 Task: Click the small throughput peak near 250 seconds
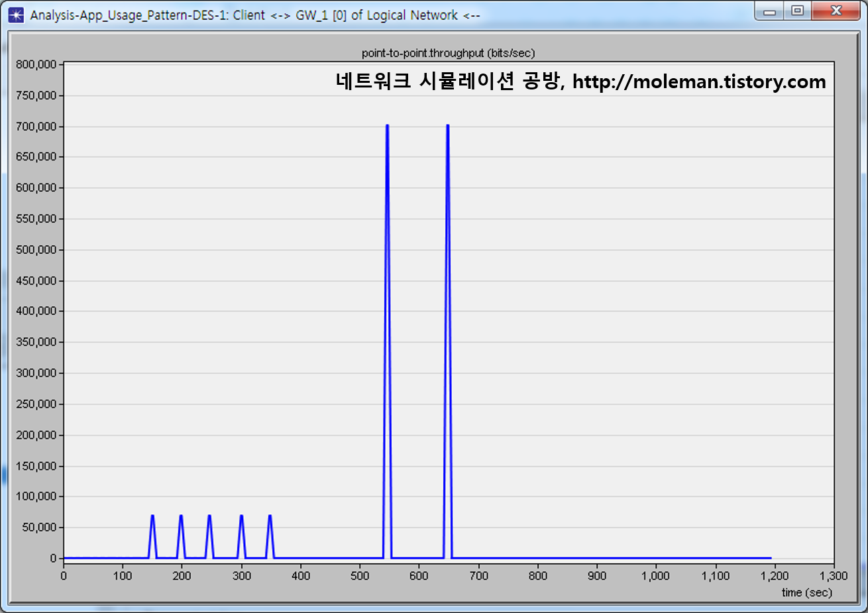point(209,516)
